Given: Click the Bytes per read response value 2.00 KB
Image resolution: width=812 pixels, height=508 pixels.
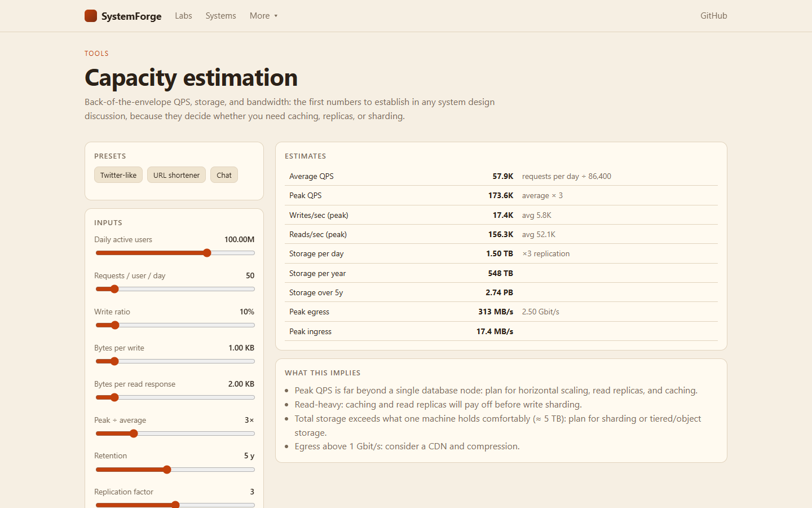Looking at the screenshot, I should [241, 384].
